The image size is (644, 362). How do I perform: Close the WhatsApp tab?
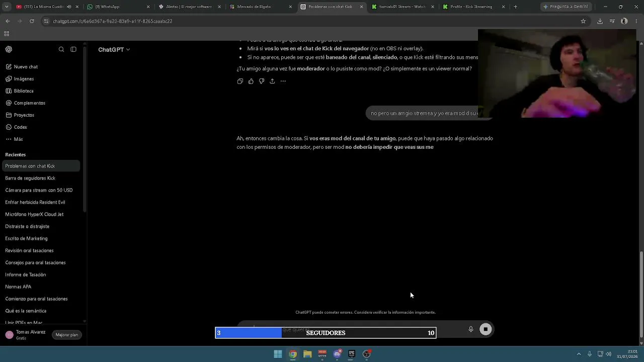click(x=148, y=7)
